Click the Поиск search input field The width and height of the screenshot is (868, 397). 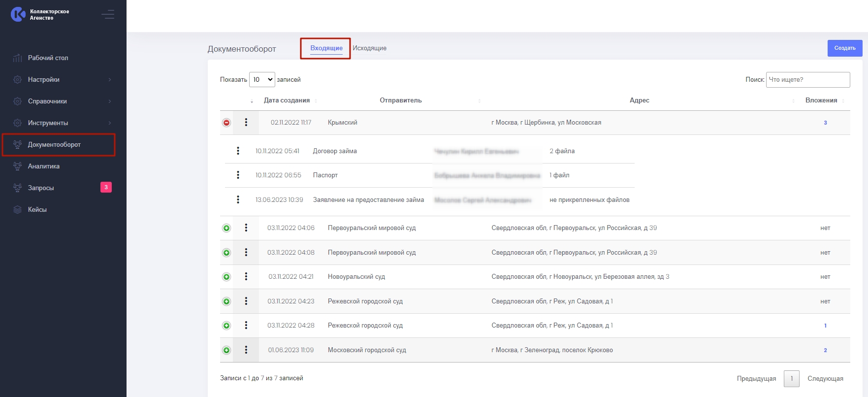[x=807, y=80]
